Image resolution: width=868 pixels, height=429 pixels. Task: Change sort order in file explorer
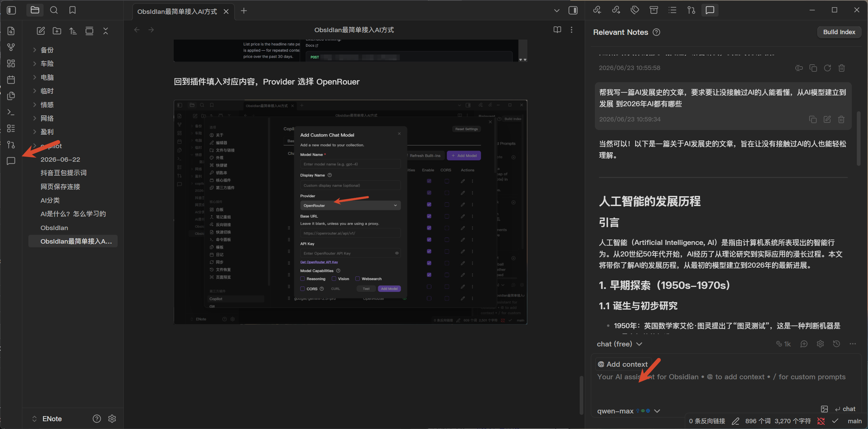73,31
